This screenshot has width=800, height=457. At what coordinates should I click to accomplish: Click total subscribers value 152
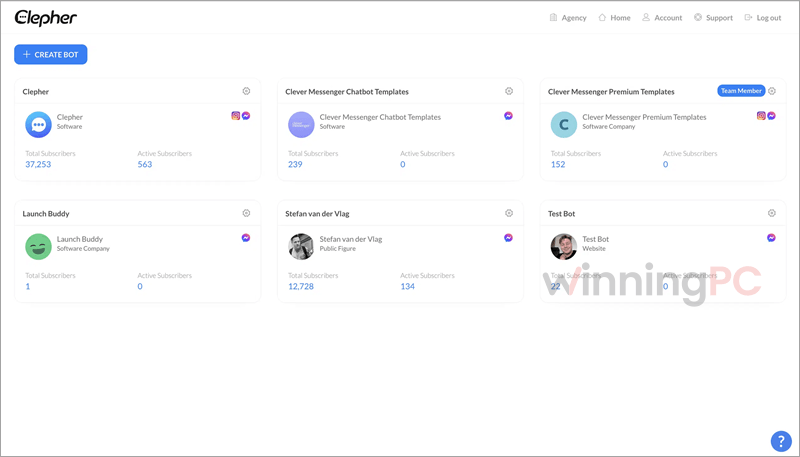click(x=558, y=164)
